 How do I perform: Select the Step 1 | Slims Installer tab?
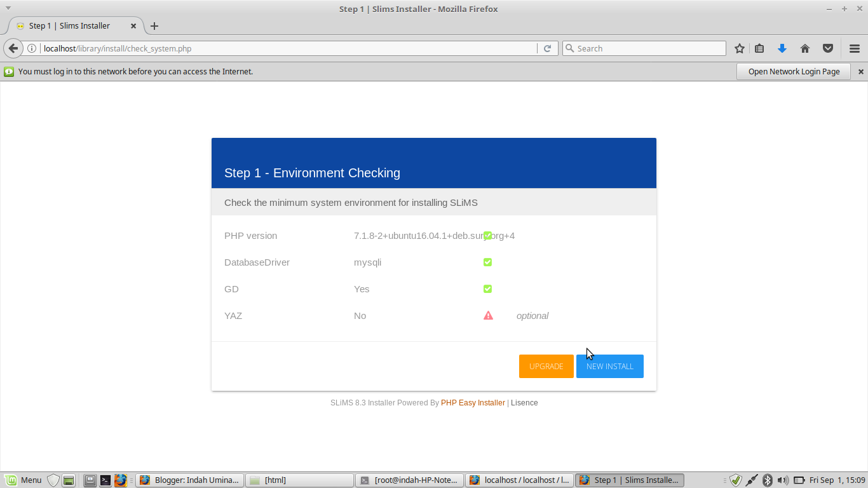pos(75,26)
